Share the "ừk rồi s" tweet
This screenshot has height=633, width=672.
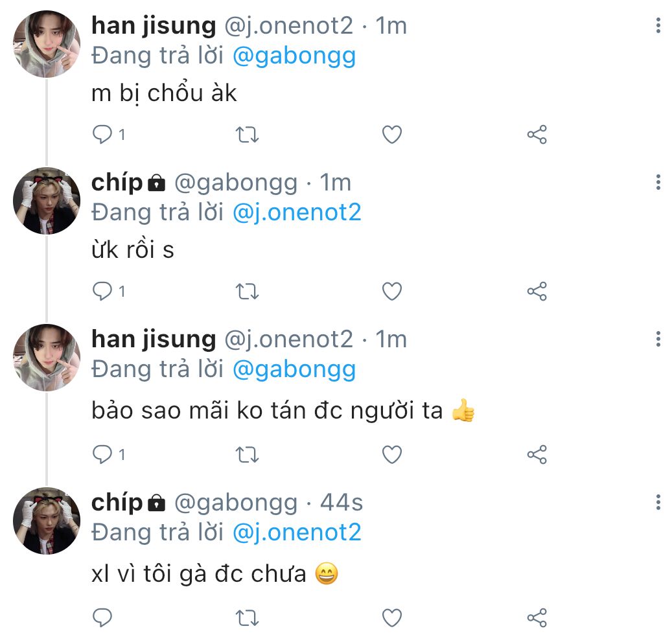pyautogui.click(x=537, y=292)
